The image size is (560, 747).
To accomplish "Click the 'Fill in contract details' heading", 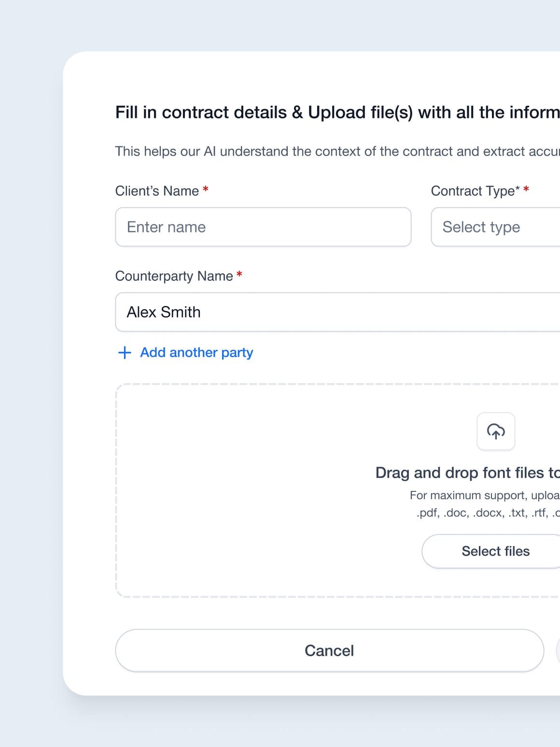I will pos(337,113).
